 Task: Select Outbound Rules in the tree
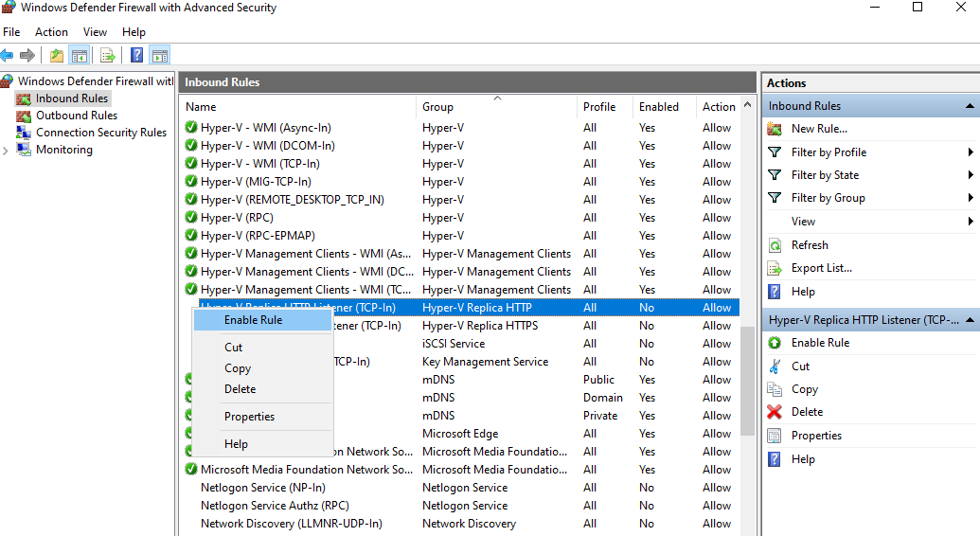point(77,116)
